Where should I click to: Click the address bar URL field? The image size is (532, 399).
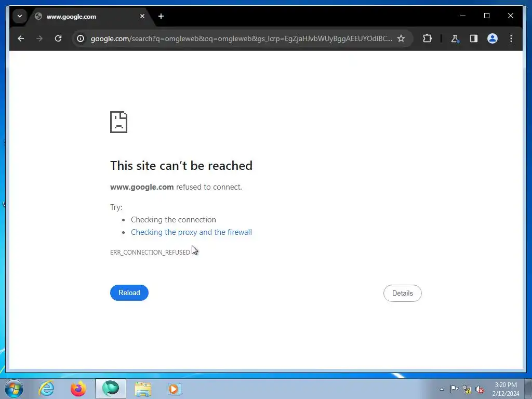tap(241, 38)
